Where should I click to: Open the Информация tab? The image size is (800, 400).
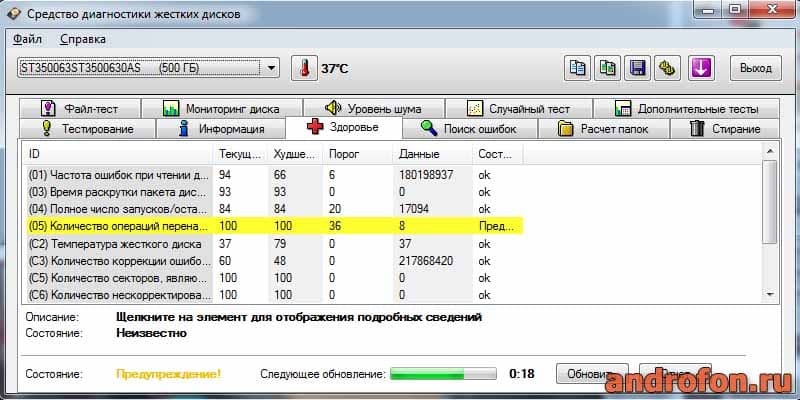click(221, 129)
